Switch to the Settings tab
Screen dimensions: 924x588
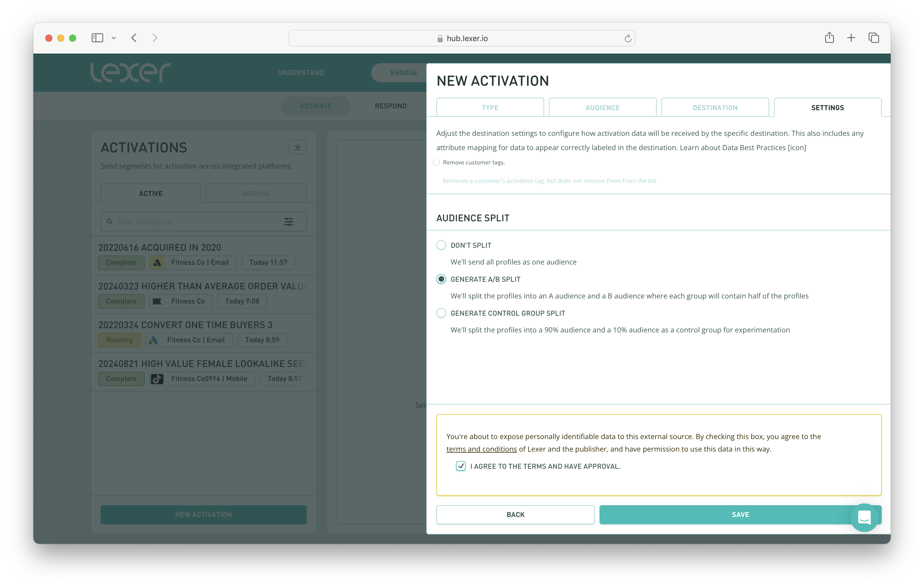(x=827, y=108)
